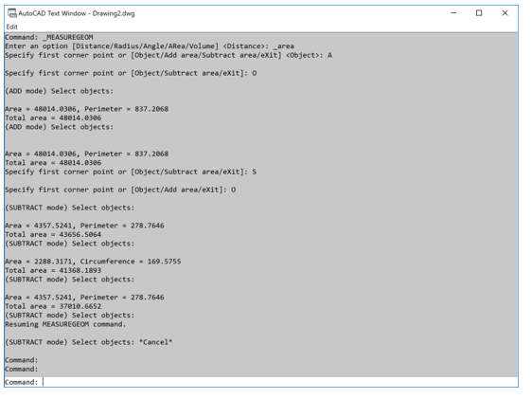Maximize the AutoCAD Text Window
Image resolution: width=532 pixels, height=399 pixels.
[479, 13]
